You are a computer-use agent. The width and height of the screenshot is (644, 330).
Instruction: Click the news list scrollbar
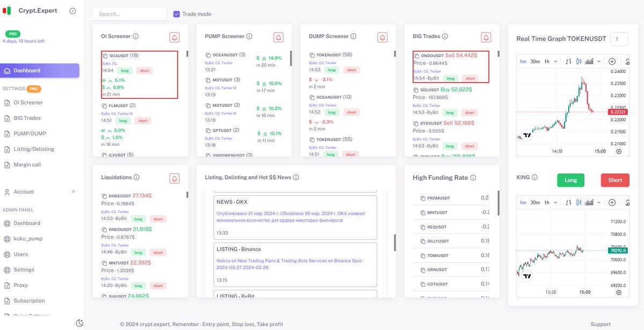(395, 243)
